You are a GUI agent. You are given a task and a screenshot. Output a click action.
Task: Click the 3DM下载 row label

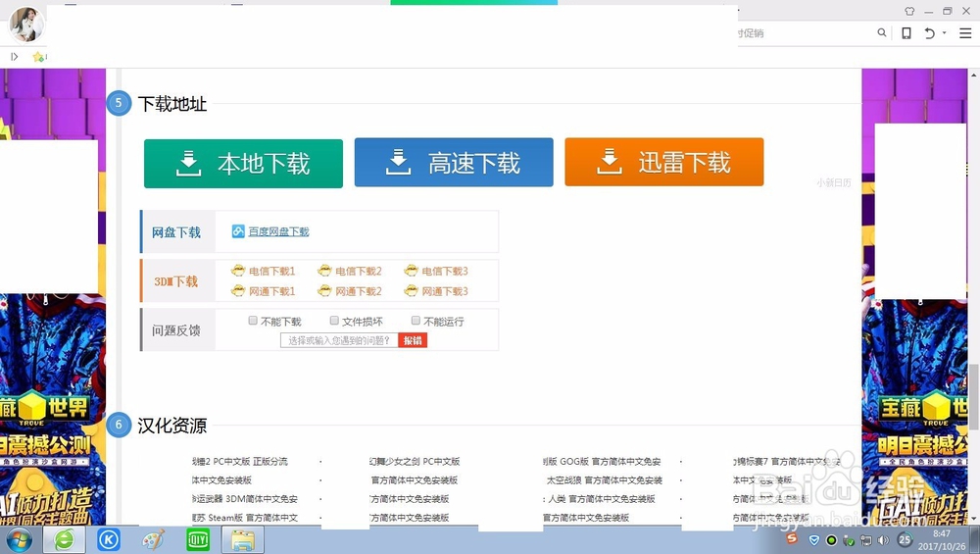point(176,281)
